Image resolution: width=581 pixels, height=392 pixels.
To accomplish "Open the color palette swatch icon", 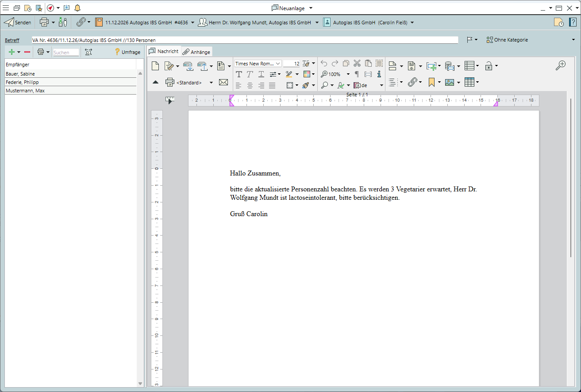I will pos(307,74).
